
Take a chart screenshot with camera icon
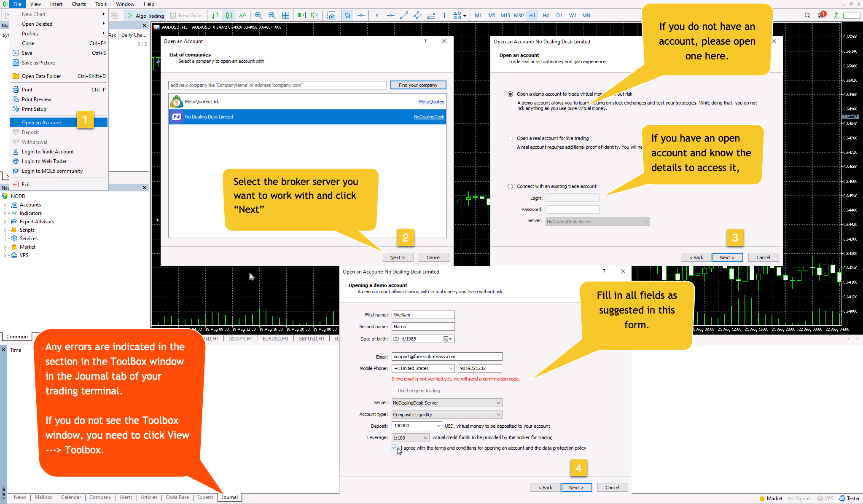click(332, 16)
